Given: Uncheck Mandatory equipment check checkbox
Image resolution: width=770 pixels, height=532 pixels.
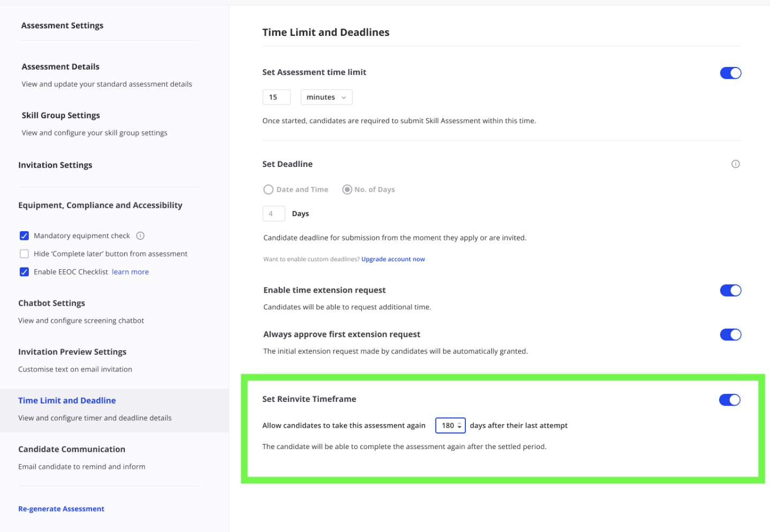Looking at the screenshot, I should click(24, 235).
